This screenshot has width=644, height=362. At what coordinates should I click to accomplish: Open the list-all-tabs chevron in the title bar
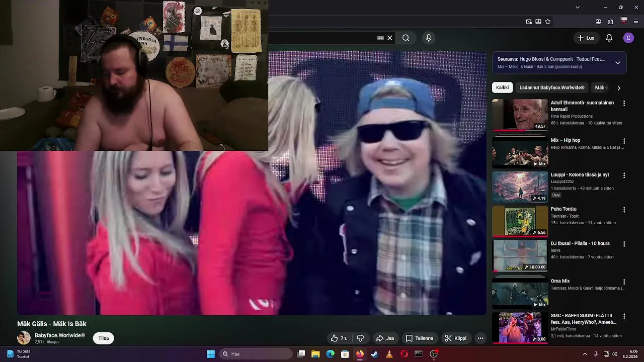click(578, 7)
